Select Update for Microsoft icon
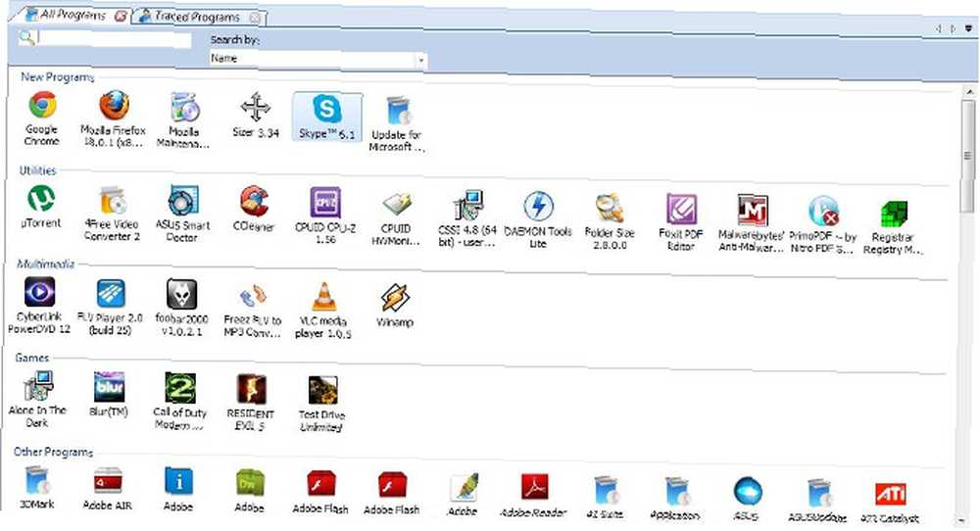The image size is (980, 531). tap(398, 111)
